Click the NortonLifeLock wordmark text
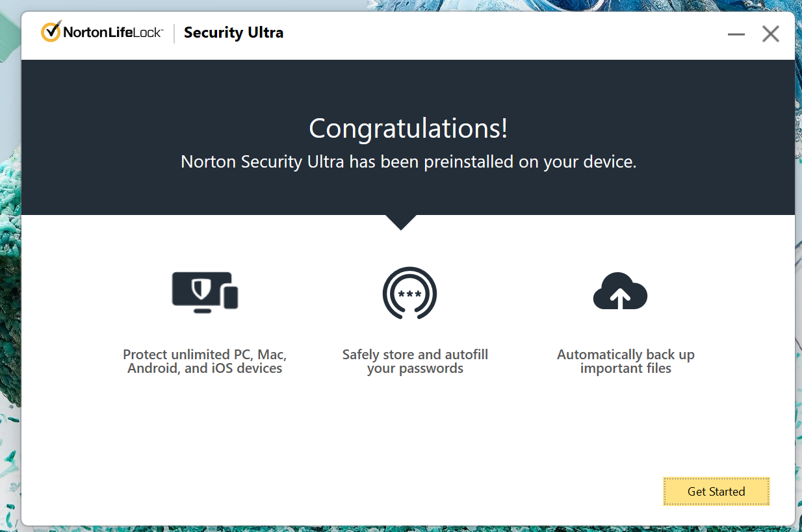Screen dimensions: 802x532 pos(112,32)
